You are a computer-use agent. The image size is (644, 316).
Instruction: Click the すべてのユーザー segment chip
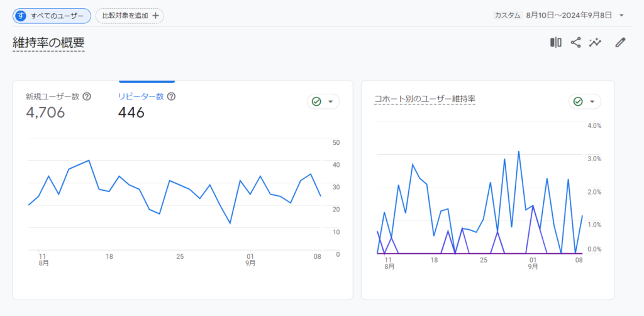click(x=52, y=16)
